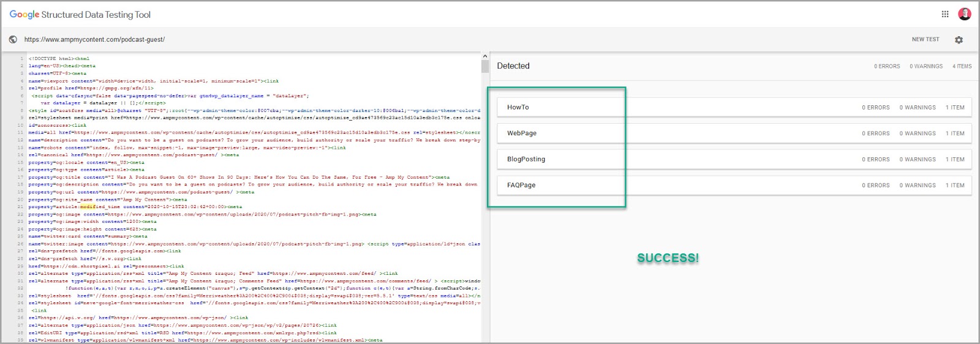Open the FAQPage detected item

[521, 185]
